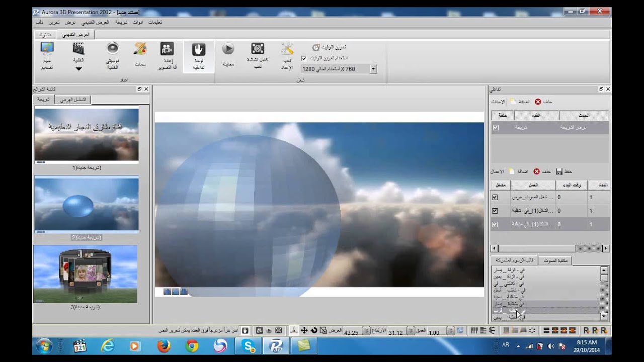The image size is (644, 362).
Task: Open the العرض التقديمي (Presentation) menu in menu bar
Action: [x=96, y=22]
